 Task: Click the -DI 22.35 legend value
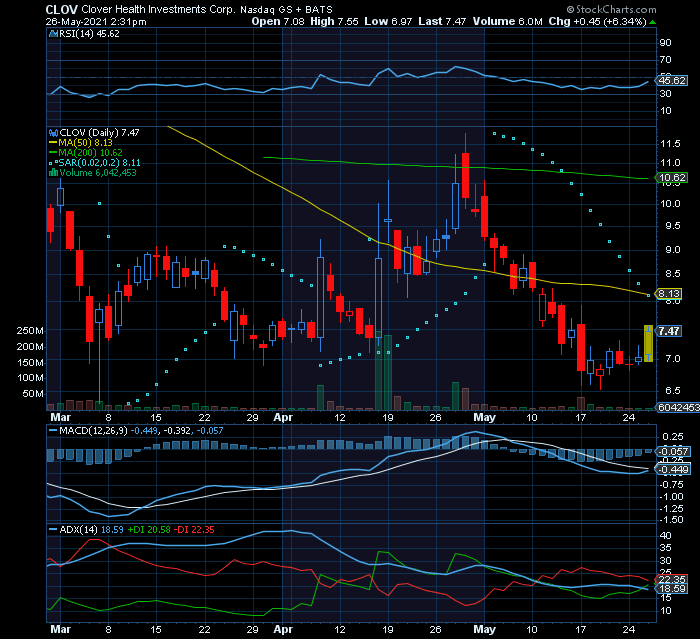194,530
